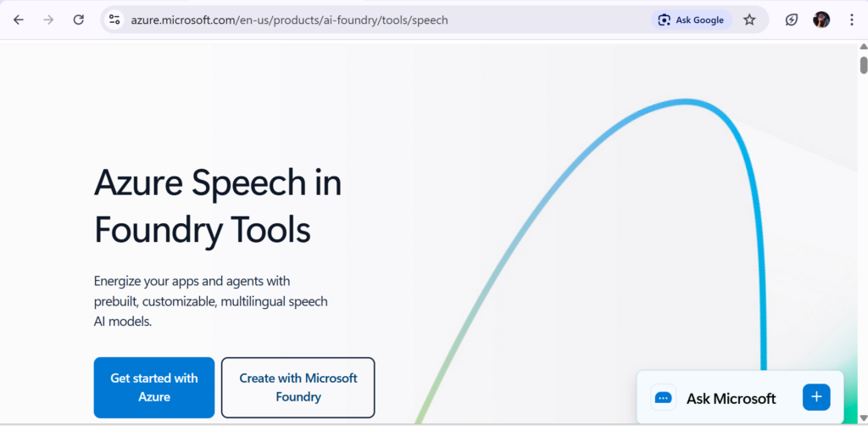Open the performance/energy saver icon
868x426 pixels.
[x=792, y=20]
